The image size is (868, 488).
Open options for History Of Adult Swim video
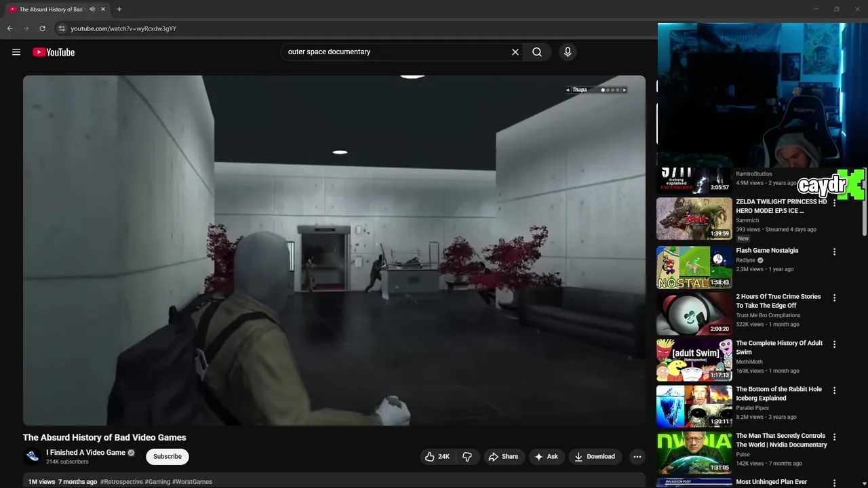[x=835, y=344]
